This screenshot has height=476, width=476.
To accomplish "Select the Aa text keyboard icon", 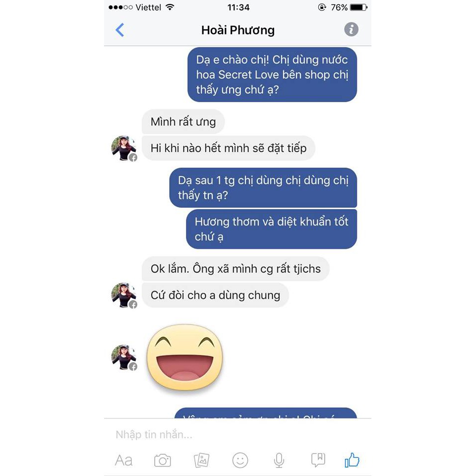I will pos(123,461).
